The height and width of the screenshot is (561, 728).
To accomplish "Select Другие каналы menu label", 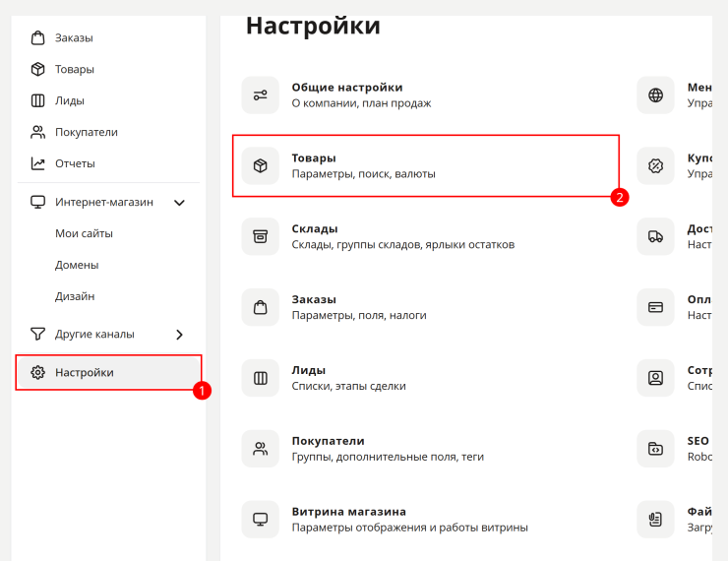I will (x=94, y=334).
